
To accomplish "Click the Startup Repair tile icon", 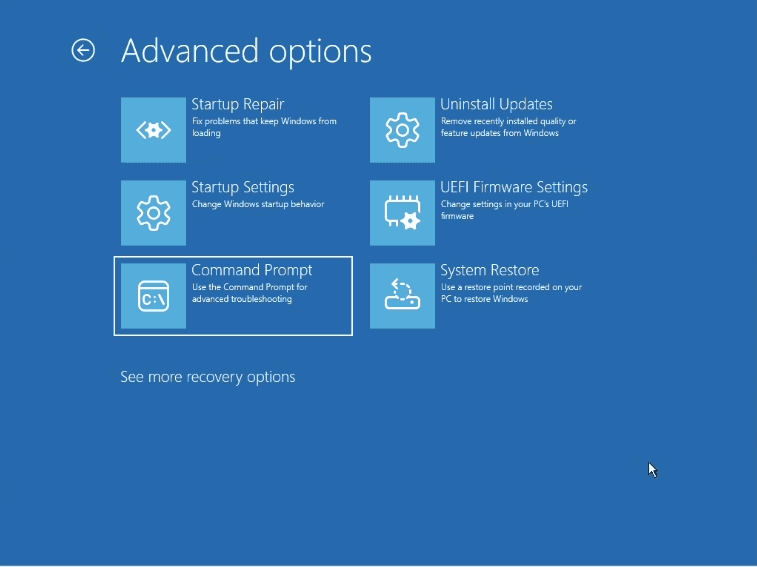I will pyautogui.click(x=153, y=130).
